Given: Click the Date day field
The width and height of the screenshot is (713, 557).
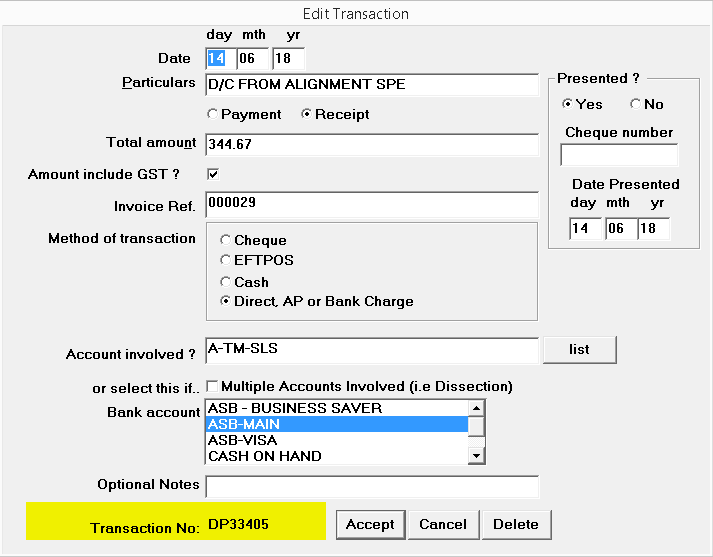Looking at the screenshot, I should pos(221,58).
